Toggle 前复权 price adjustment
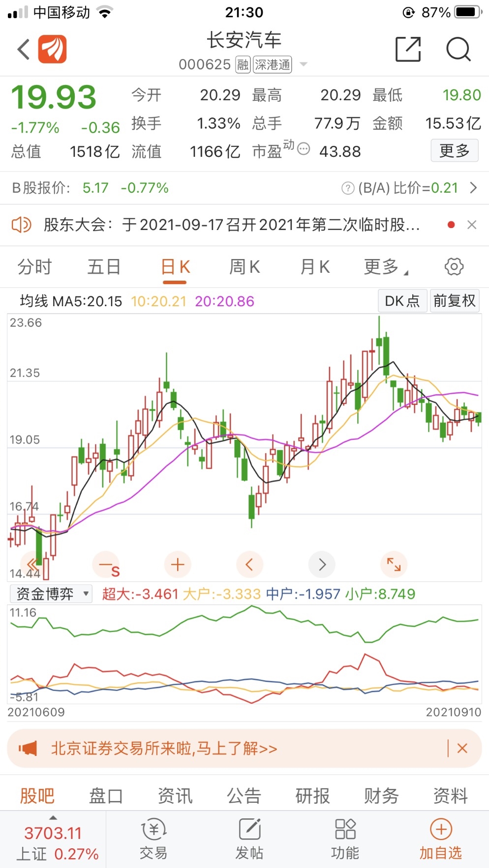This screenshot has width=489, height=868. tap(454, 301)
